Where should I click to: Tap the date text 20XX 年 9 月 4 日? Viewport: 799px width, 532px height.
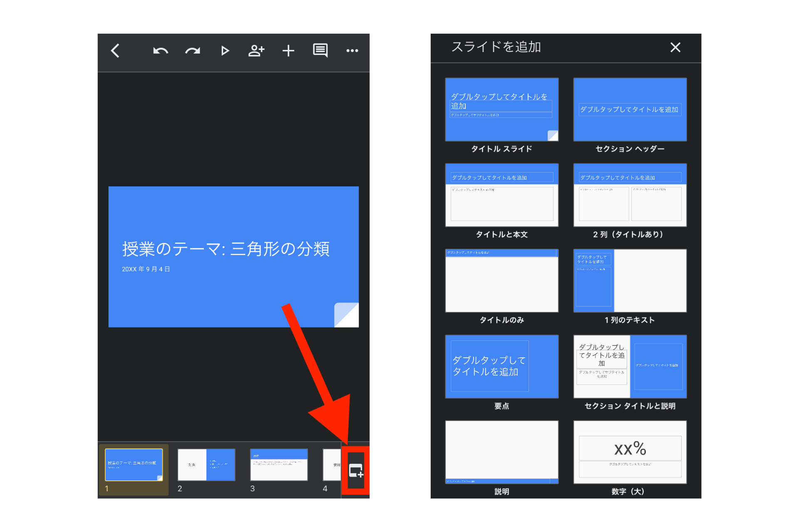(146, 269)
